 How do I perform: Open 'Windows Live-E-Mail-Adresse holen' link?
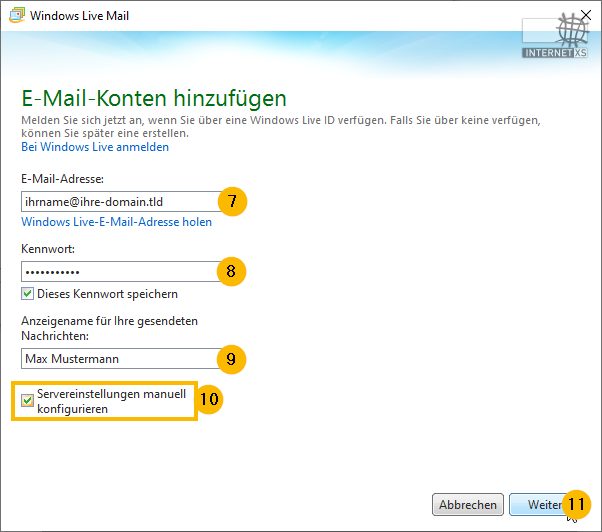116,222
